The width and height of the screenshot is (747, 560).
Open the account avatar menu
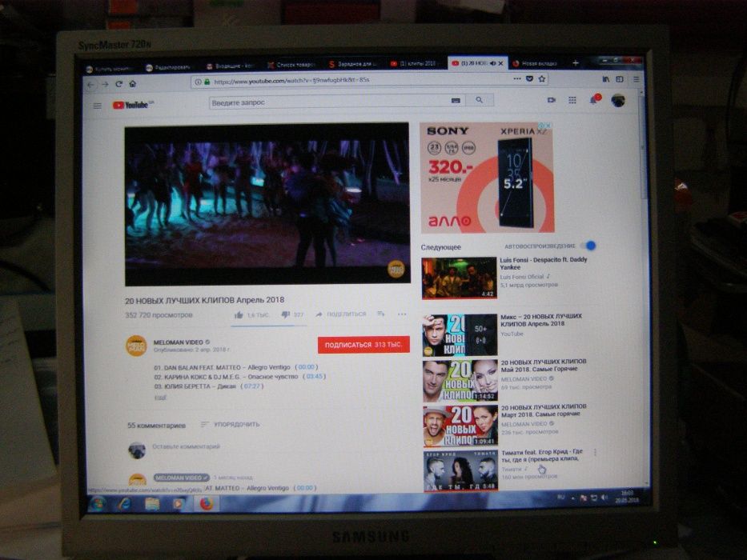[618, 101]
